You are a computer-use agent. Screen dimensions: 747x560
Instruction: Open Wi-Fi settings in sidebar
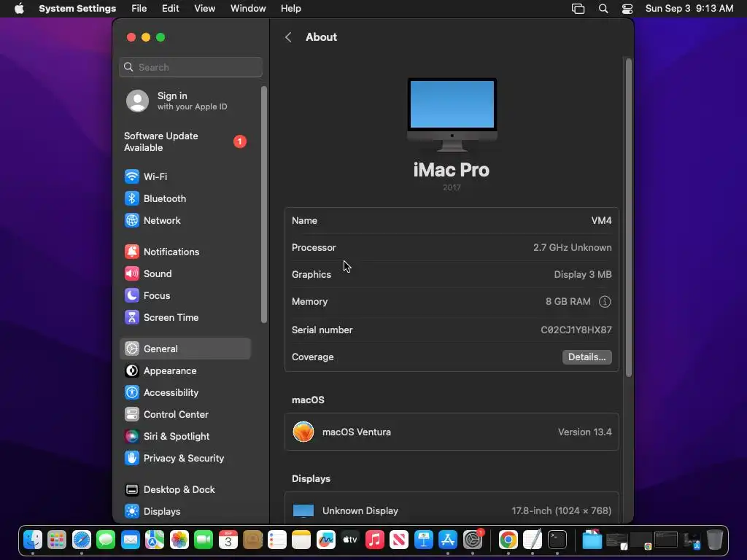pos(185,176)
